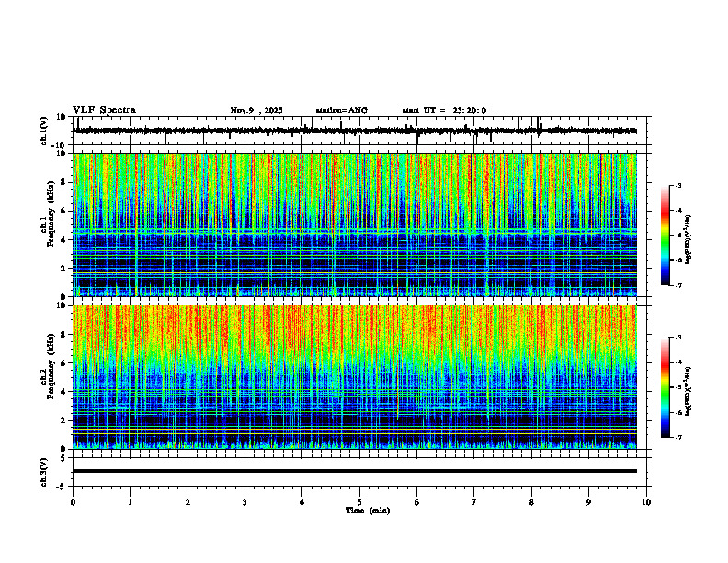
Task: Click the "start UT = 23:20:0" label
Action: pyautogui.click(x=444, y=110)
